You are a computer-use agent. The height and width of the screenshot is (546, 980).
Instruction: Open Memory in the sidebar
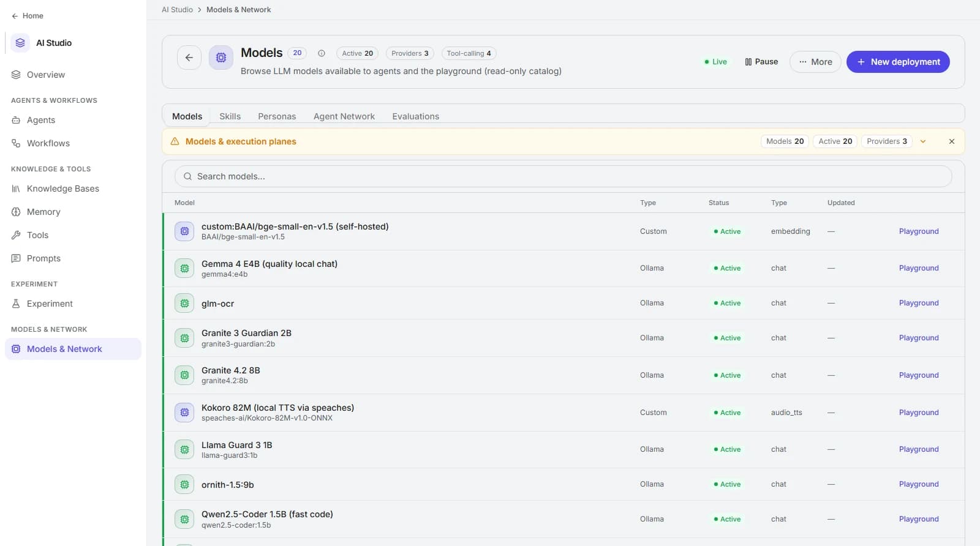73,212
